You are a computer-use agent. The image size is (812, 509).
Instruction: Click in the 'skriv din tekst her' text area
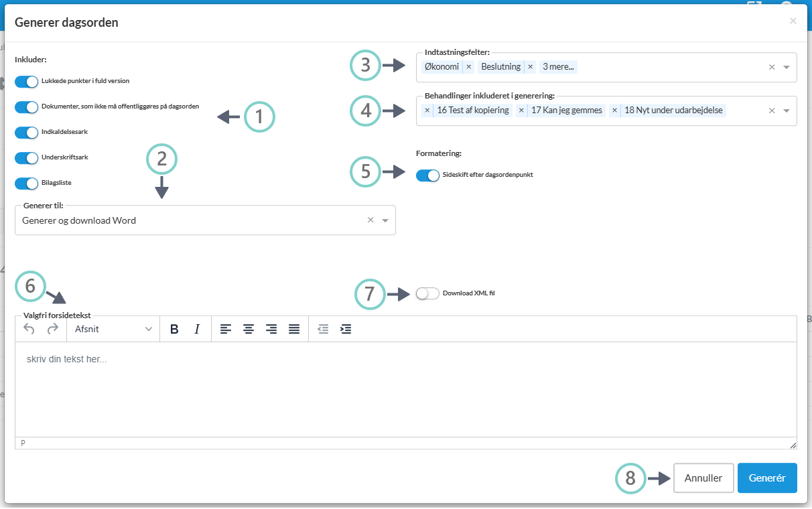pos(405,388)
